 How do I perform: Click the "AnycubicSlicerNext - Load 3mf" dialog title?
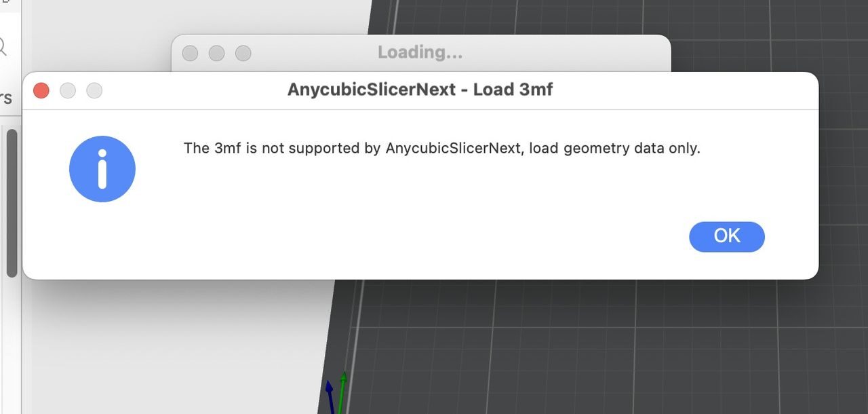coord(420,90)
